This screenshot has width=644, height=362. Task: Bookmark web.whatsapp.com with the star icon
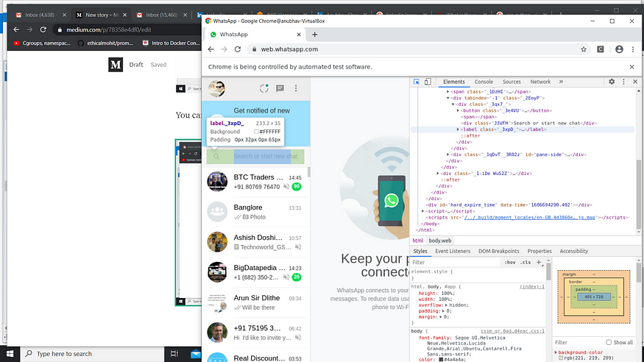coord(584,49)
